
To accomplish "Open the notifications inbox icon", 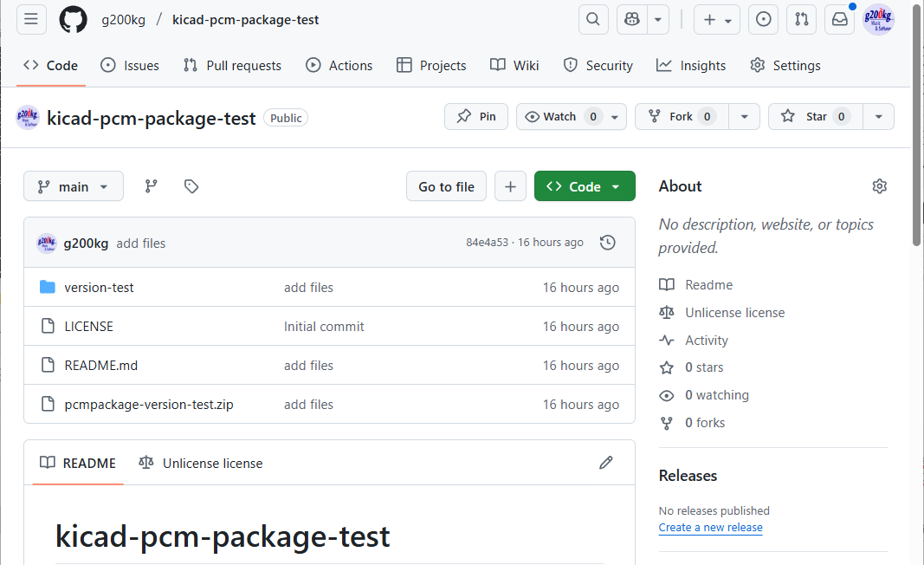I will pos(839,20).
